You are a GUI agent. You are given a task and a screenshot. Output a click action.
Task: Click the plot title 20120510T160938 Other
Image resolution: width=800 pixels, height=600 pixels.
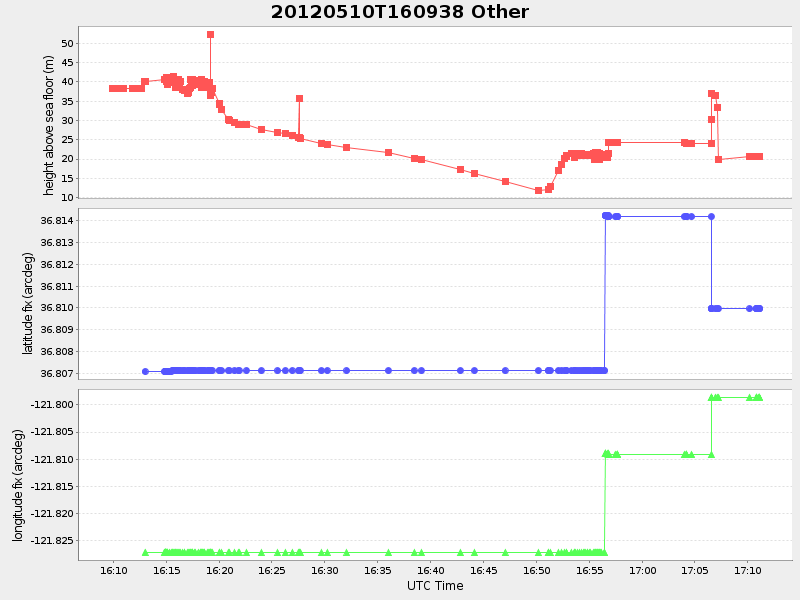[x=399, y=13]
